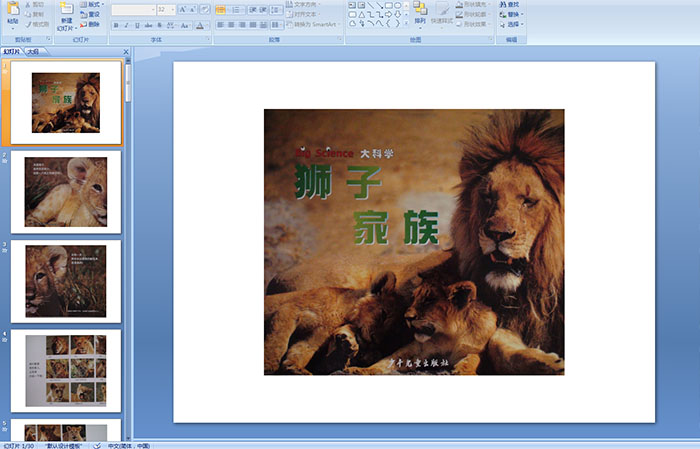The image size is (700, 449).
Task: Switch to the Outline (大纲) tab
Action: (x=33, y=51)
